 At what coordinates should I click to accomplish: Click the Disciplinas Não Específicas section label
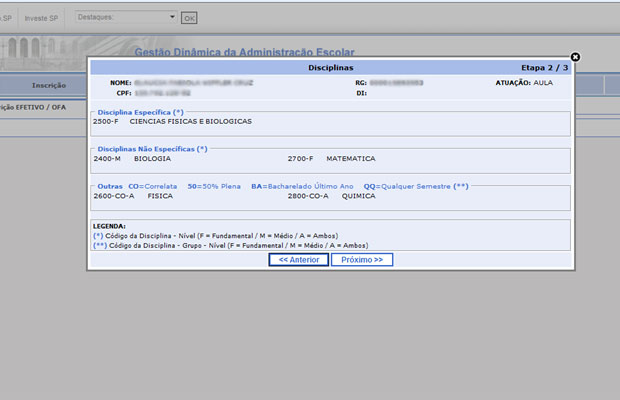point(150,149)
